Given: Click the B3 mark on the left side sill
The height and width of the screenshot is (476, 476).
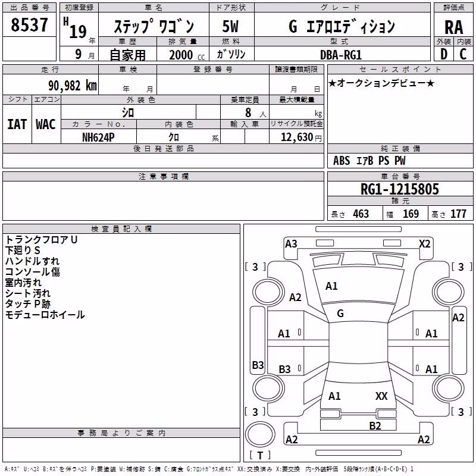Looking at the screenshot, I should pyautogui.click(x=258, y=365).
